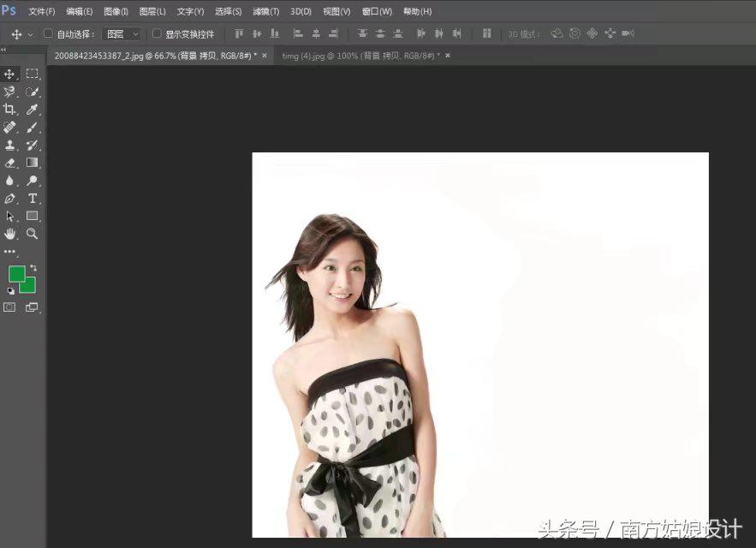Screen dimensions: 756x548
Task: Pick the Eyedropper tool
Action: [33, 110]
